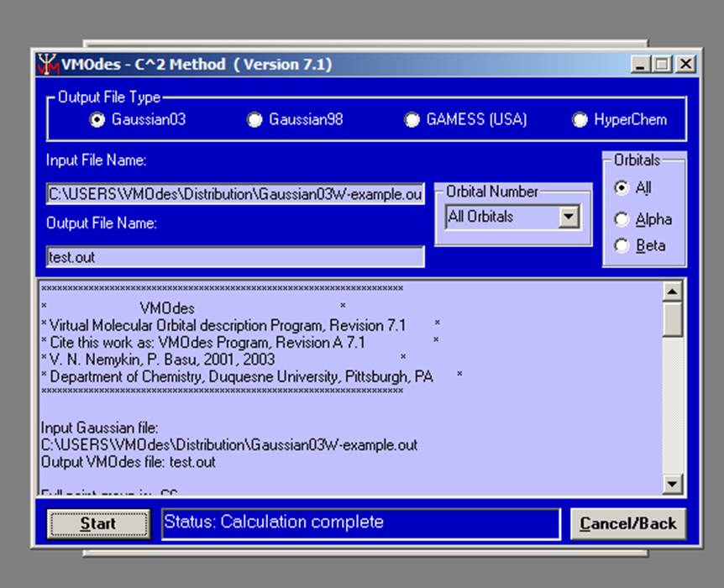Screen dimensions: 724x588
Task: Start the calculation
Action: (98, 524)
